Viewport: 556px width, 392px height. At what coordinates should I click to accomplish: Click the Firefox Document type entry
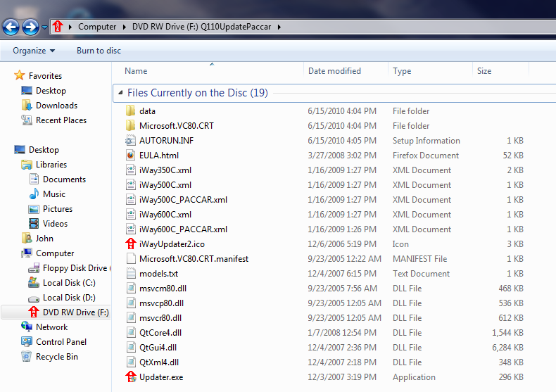426,156
